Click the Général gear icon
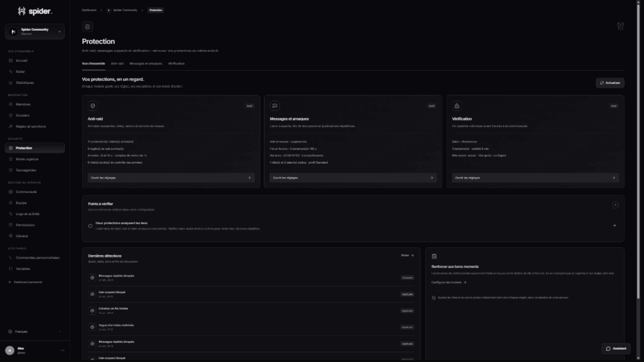Image resolution: width=644 pixels, height=362 pixels. (x=11, y=236)
